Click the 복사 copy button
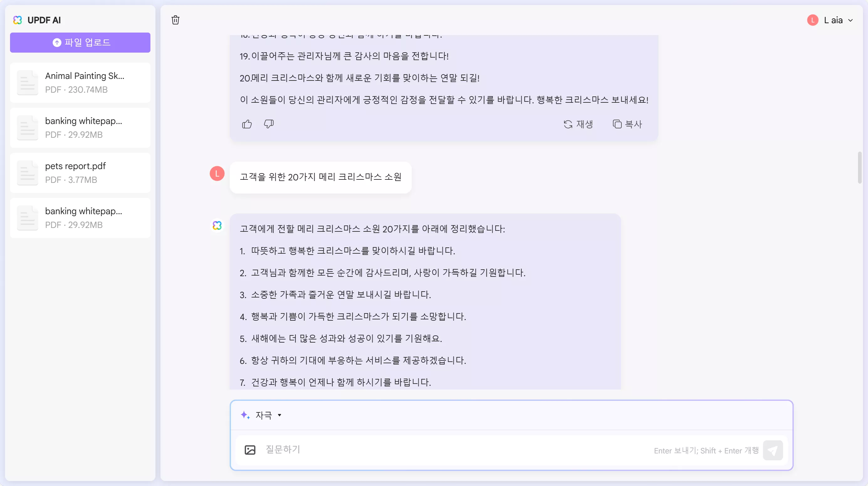Viewport: 868px width, 486px height. click(627, 124)
